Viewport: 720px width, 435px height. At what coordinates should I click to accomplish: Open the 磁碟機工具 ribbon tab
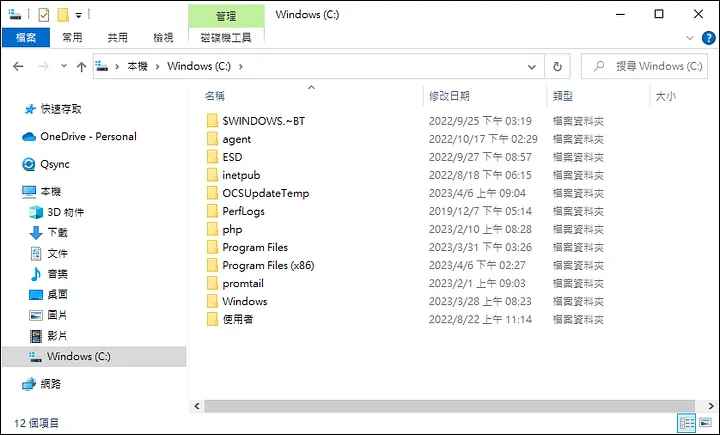click(226, 38)
